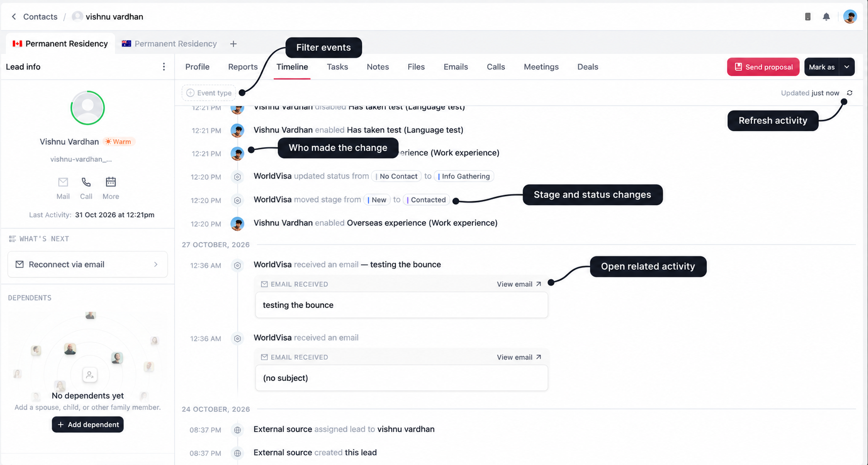Click the Call phone icon
The image size is (868, 465).
86,182
